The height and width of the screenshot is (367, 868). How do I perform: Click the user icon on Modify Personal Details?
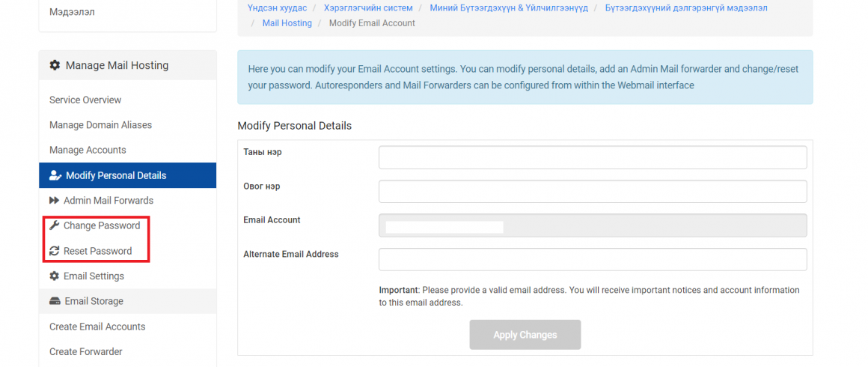pyautogui.click(x=55, y=176)
